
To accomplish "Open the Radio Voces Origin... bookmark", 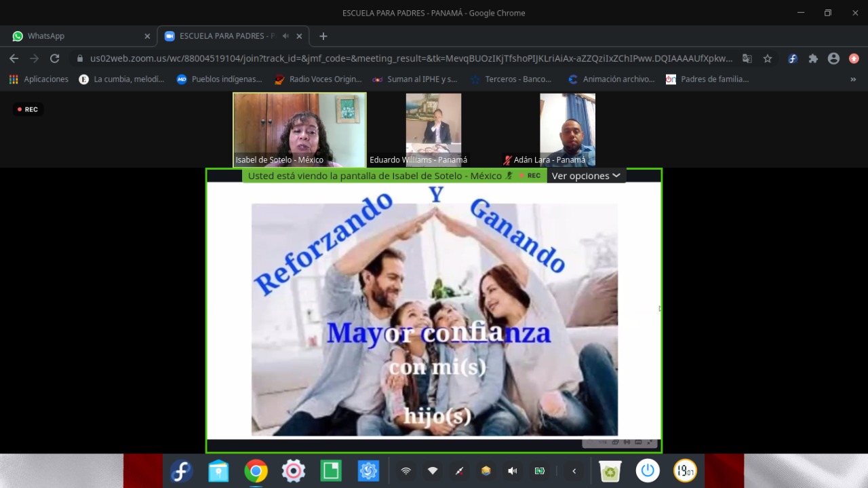I will [318, 79].
